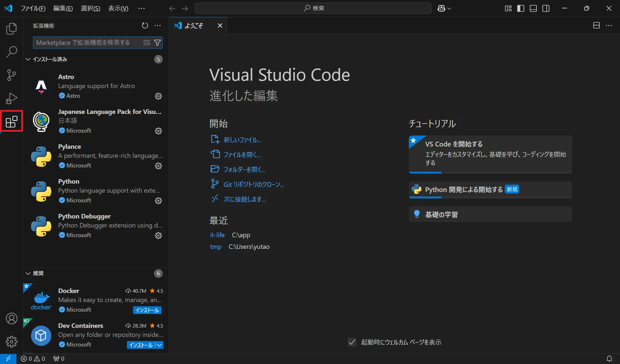Image resolution: width=620 pixels, height=364 pixels.
Task: Open the Edit menu
Action: (x=63, y=8)
